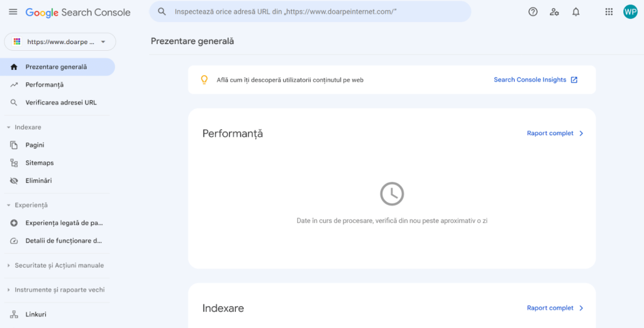
Task: Focus the URL inspection search field
Action: coord(310,11)
